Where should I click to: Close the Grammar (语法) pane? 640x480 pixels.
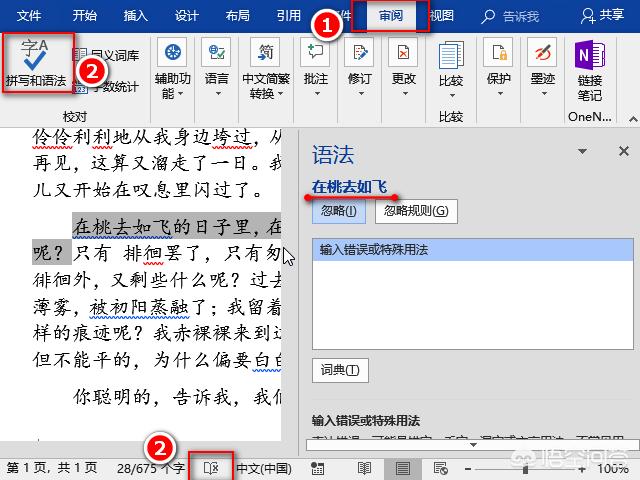coord(624,151)
